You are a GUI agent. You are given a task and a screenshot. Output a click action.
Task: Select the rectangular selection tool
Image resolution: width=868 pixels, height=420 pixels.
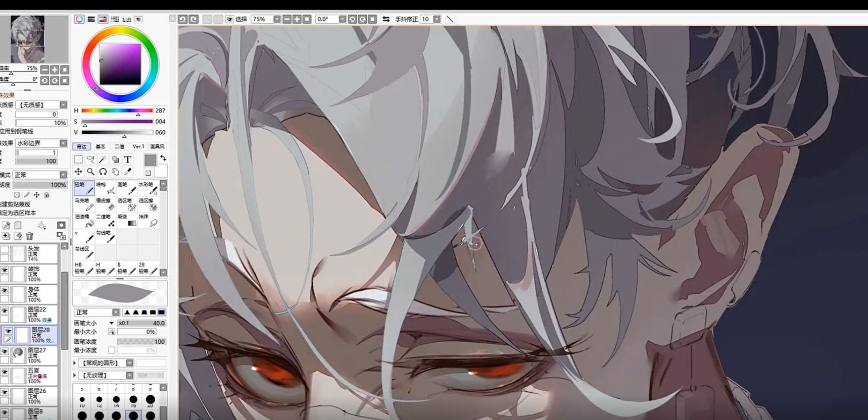point(78,160)
